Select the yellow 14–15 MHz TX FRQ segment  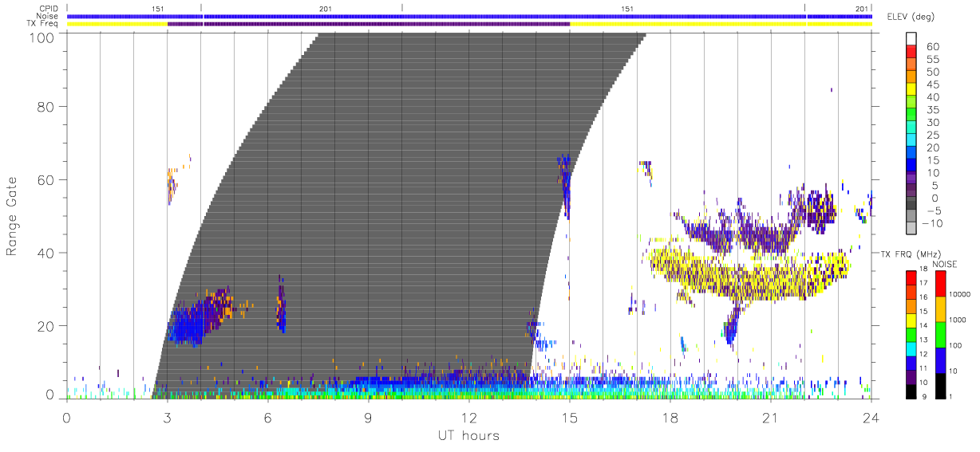pyautogui.click(x=911, y=320)
